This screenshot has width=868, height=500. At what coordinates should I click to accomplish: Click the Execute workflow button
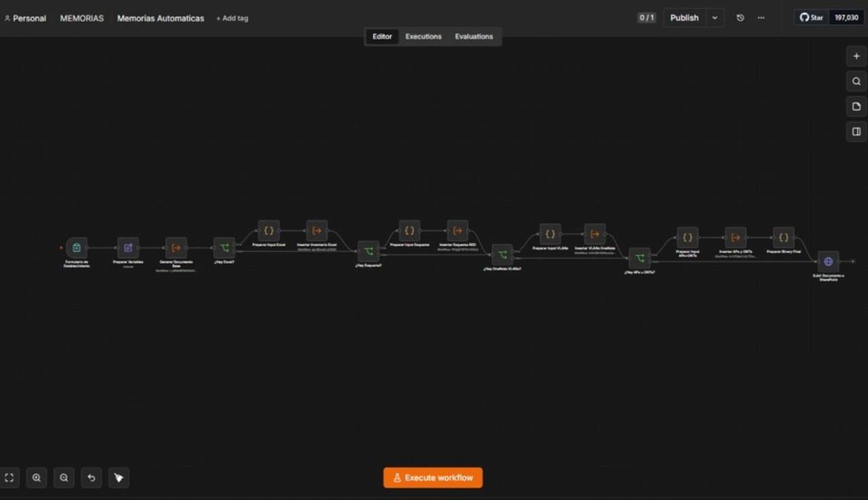433,478
